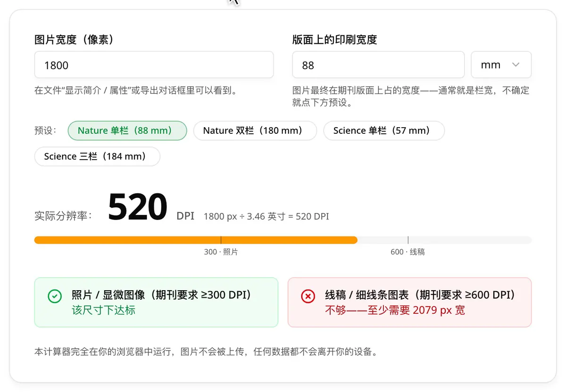Apply the Science 三栏（184 mm）preset
Screen dimensions: 566x392
[97, 156]
